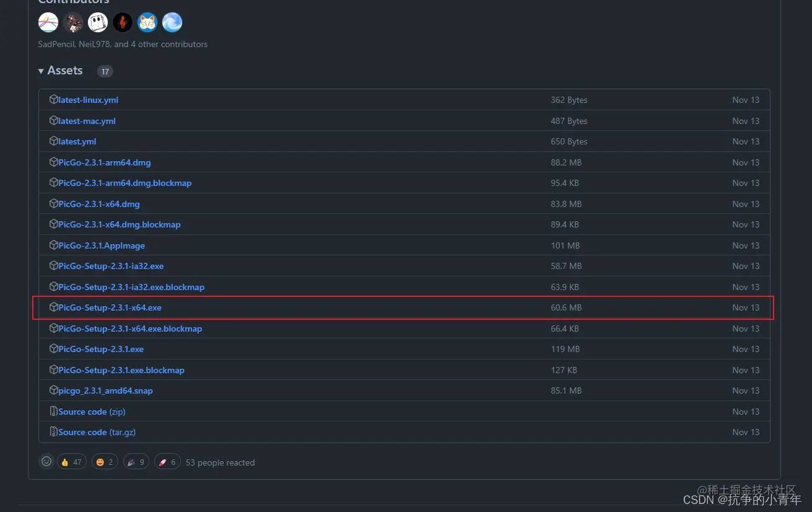Viewport: 812px width, 512px height.
Task: Open white ghost contributor avatar
Action: [x=98, y=23]
